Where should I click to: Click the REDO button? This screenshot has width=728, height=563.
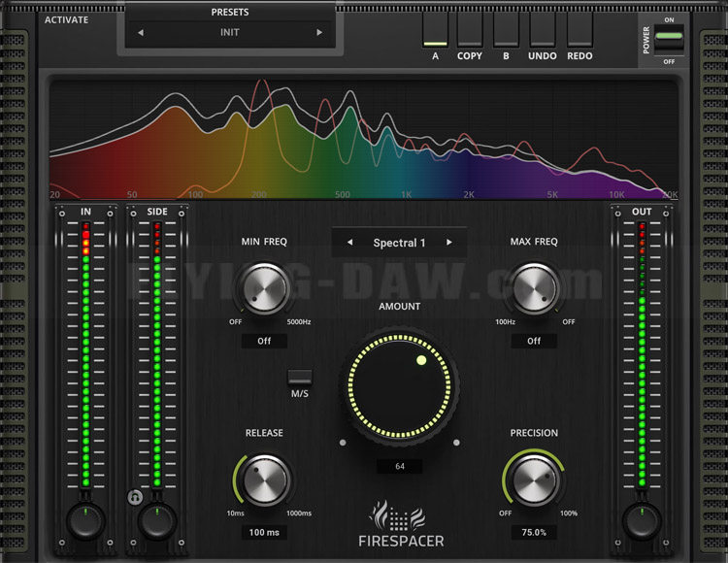point(579,30)
